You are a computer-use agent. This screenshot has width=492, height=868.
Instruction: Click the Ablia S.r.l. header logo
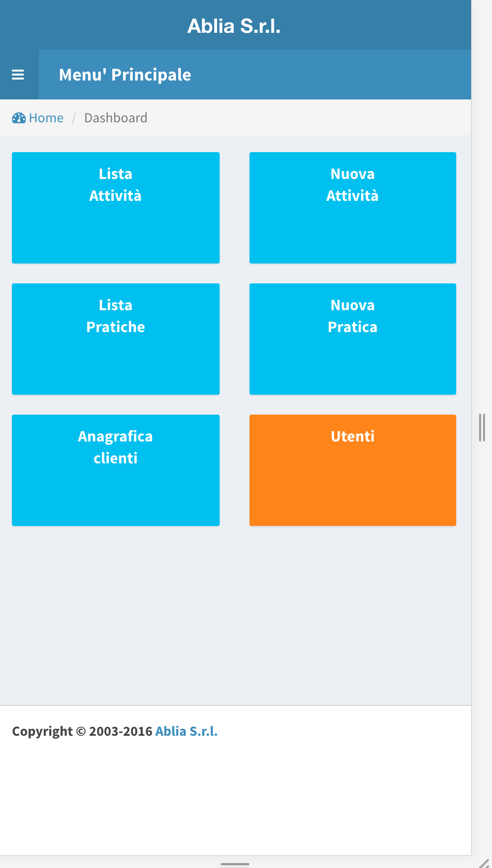(x=234, y=26)
